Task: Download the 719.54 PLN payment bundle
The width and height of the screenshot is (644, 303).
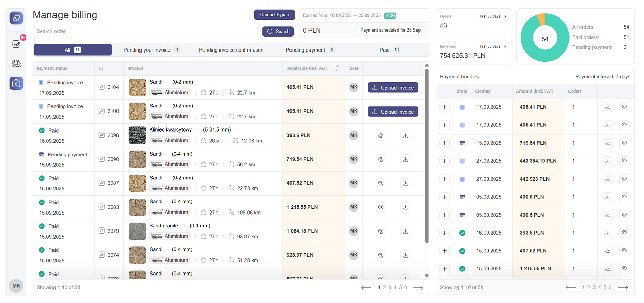Action: [x=608, y=143]
